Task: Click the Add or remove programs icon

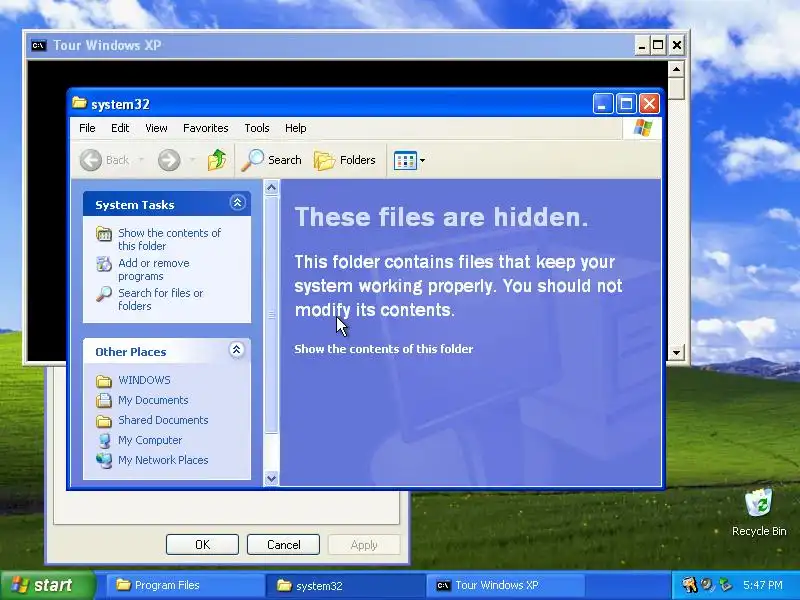Action: pos(104,264)
